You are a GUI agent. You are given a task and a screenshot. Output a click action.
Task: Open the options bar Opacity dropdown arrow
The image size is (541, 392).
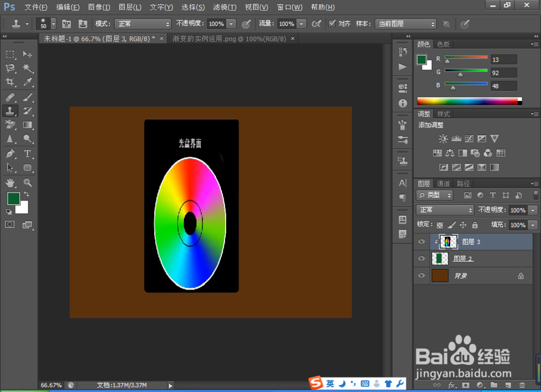[x=231, y=24]
